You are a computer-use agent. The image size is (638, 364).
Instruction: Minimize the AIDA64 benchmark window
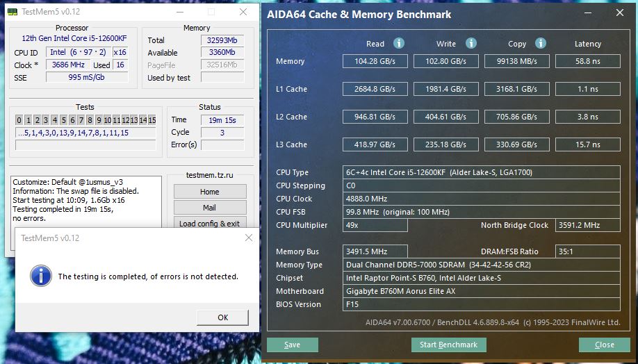(x=588, y=13)
